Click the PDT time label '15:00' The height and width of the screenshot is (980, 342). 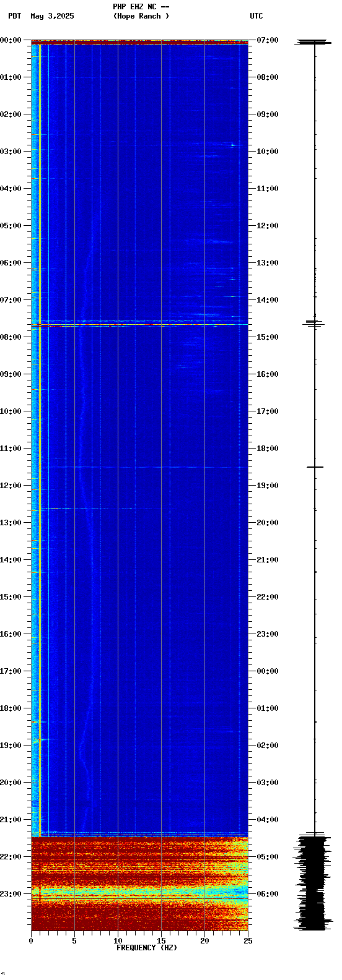tap(11, 597)
